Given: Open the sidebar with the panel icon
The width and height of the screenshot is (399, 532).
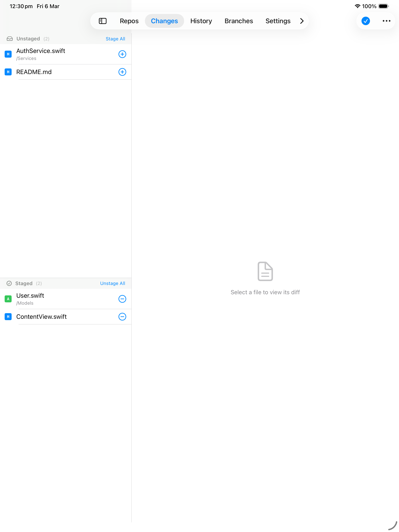Looking at the screenshot, I should click(103, 21).
